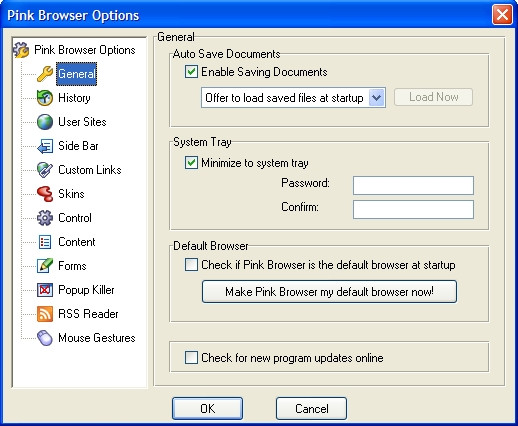This screenshot has width=518, height=426.
Task: Close the Pink Browser Options dialog
Action: tap(502, 15)
